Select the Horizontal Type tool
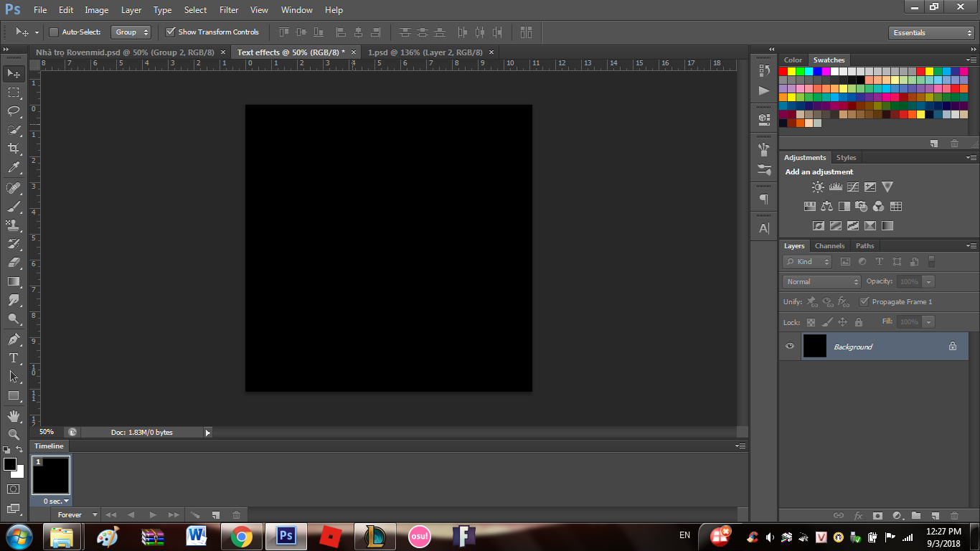 pos(14,357)
